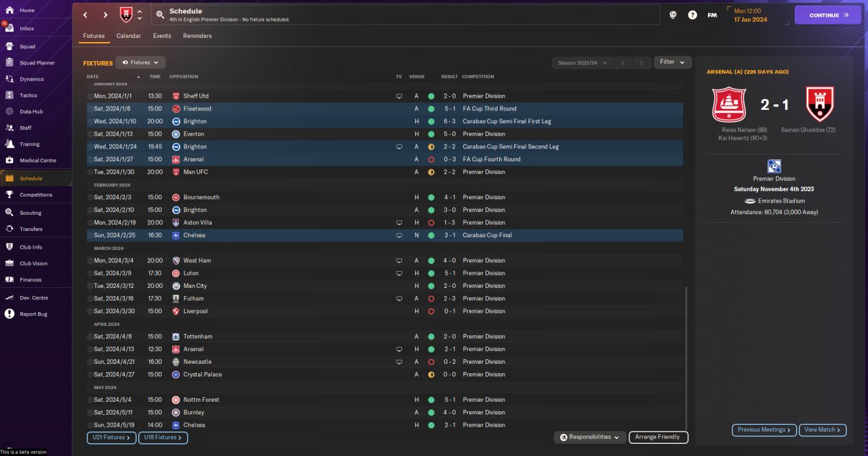Sort fixtures by the Date column
This screenshot has height=456, width=868.
point(92,77)
